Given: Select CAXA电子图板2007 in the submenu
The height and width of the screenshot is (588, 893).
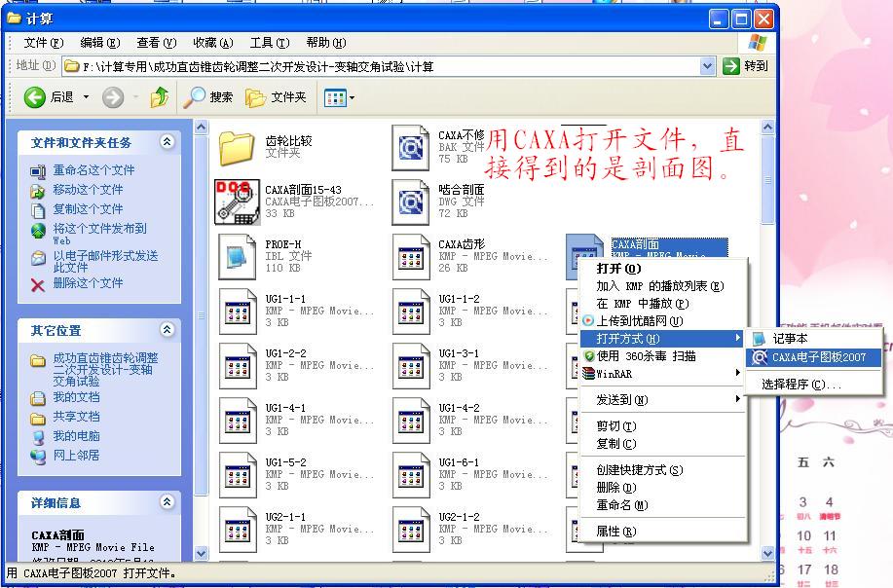Looking at the screenshot, I should [814, 357].
